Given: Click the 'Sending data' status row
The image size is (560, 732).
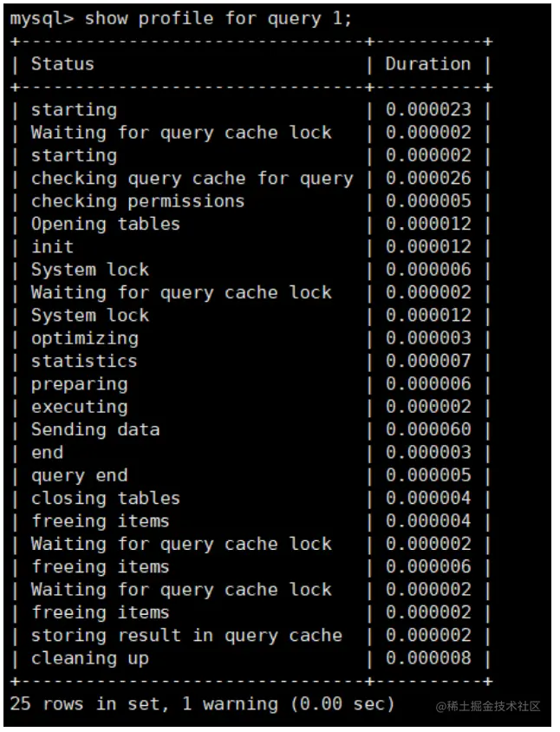Looking at the screenshot, I should (95, 429).
